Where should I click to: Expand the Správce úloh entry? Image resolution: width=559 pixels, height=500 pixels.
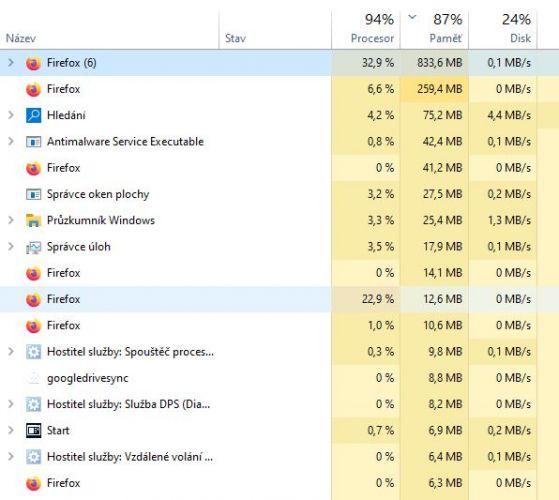click(11, 247)
